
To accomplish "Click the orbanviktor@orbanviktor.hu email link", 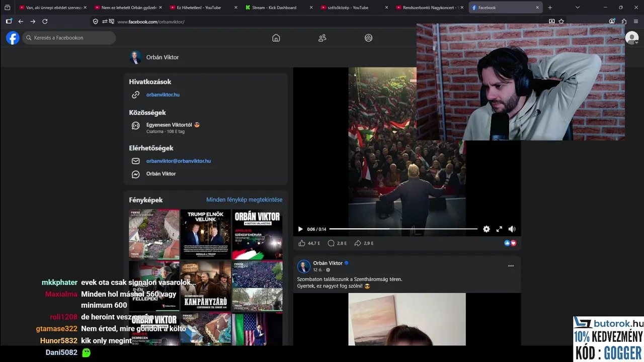I will tap(179, 161).
